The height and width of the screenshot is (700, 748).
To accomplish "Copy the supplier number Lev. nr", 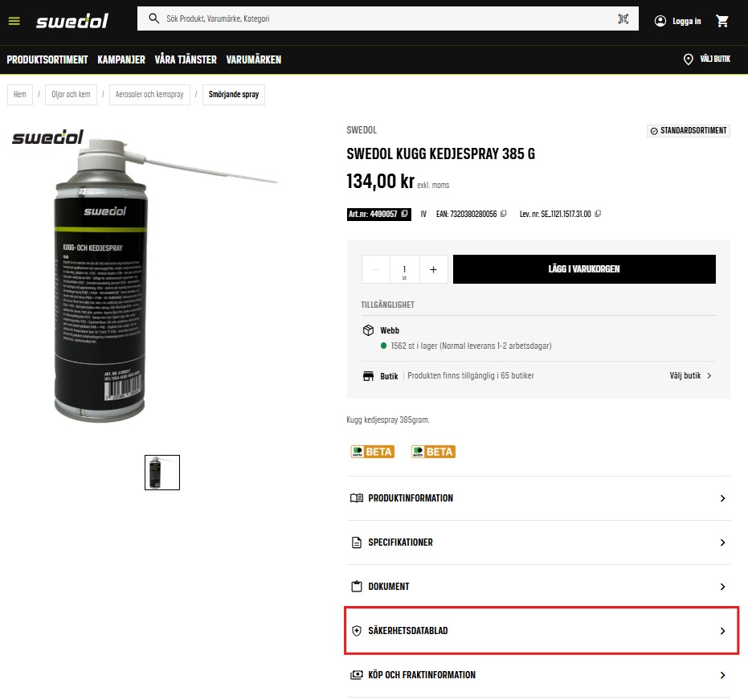I will tap(598, 213).
